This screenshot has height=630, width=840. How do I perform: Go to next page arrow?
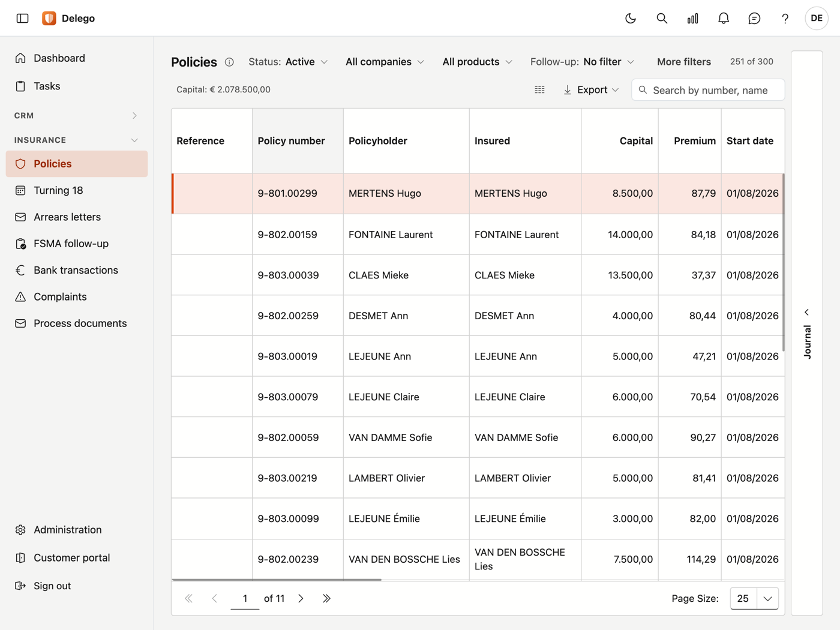coord(301,598)
